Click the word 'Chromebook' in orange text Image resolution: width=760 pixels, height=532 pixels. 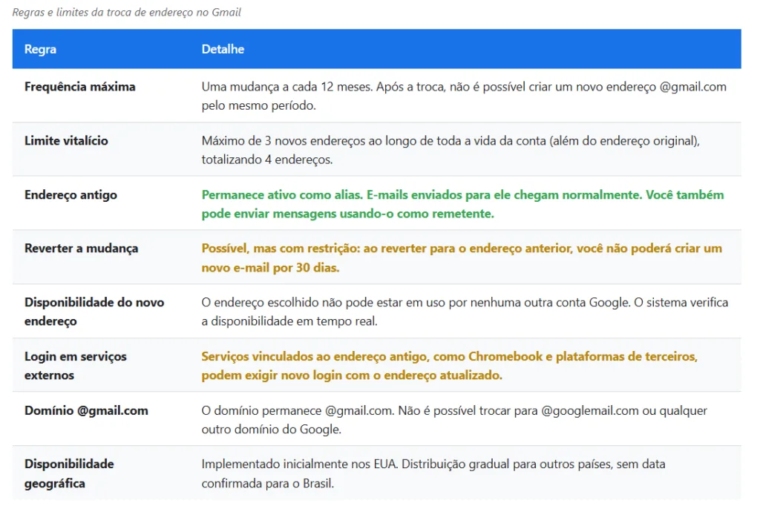[x=505, y=357]
